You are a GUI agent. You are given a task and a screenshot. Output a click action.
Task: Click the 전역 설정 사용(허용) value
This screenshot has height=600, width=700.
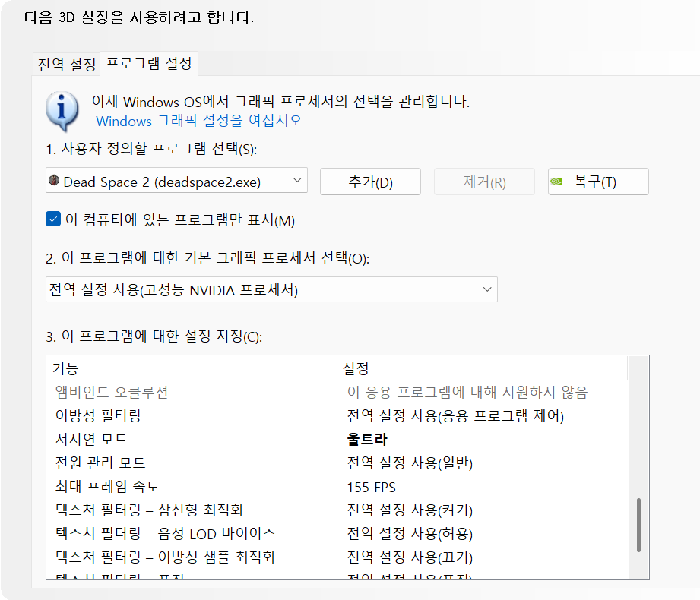[x=410, y=534]
